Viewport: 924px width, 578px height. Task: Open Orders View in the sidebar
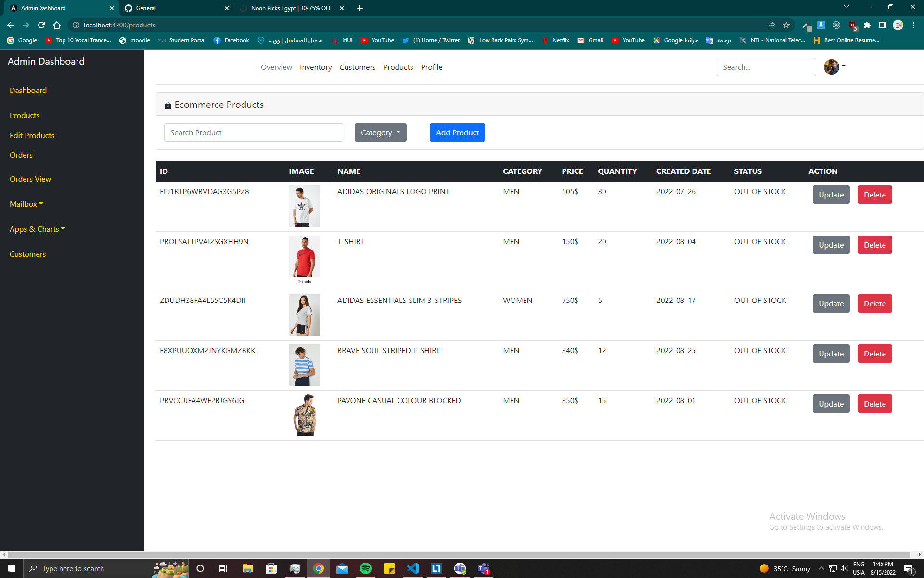click(30, 179)
